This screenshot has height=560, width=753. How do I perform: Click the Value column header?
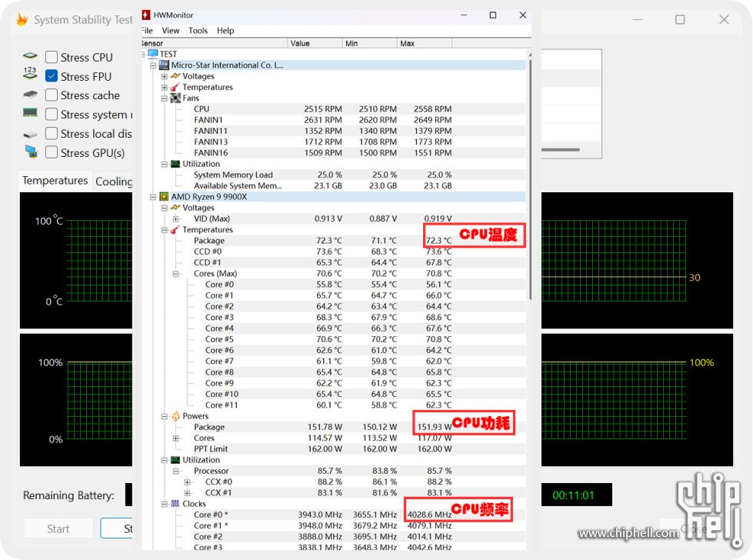pyautogui.click(x=315, y=43)
